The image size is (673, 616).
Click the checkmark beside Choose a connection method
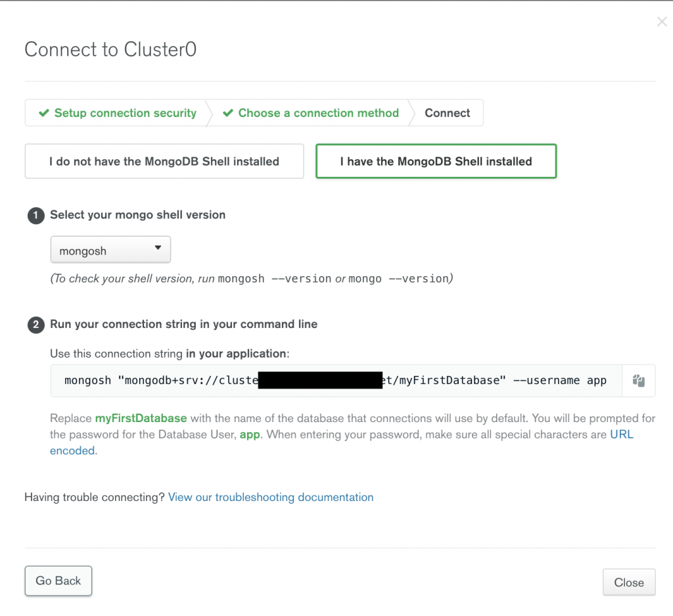[x=228, y=113]
